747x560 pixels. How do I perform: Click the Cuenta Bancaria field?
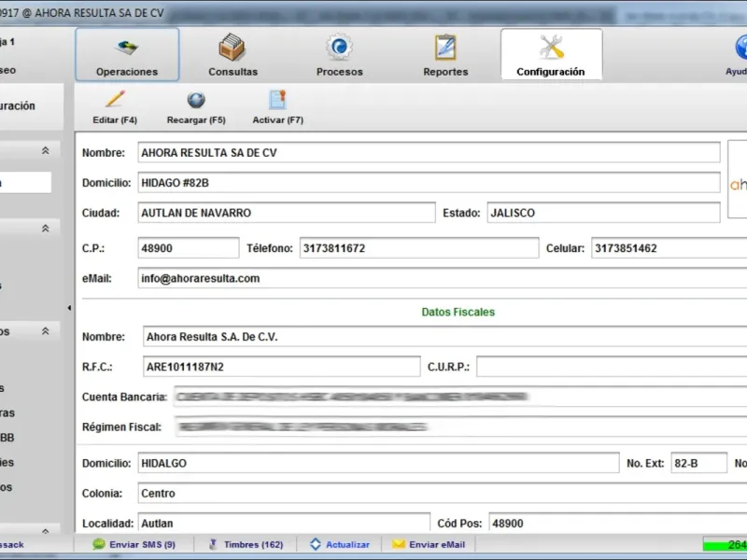pos(460,397)
